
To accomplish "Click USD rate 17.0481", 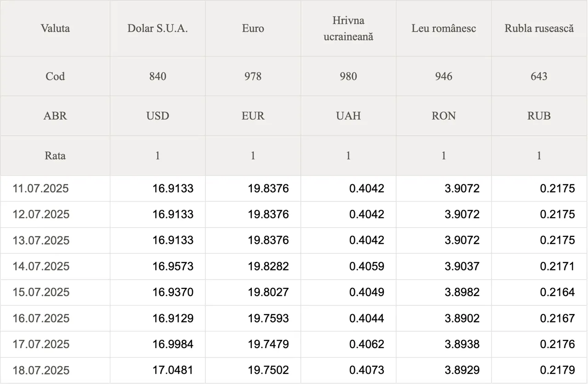I will (x=173, y=370).
